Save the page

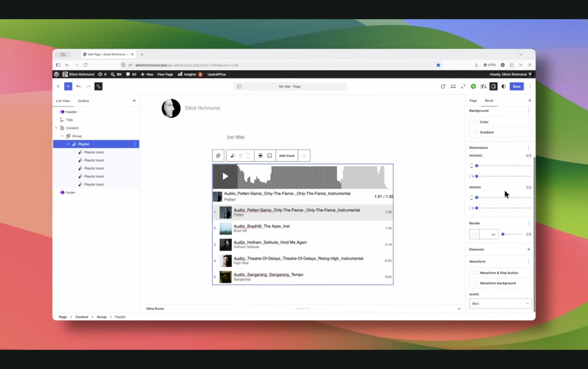517,86
